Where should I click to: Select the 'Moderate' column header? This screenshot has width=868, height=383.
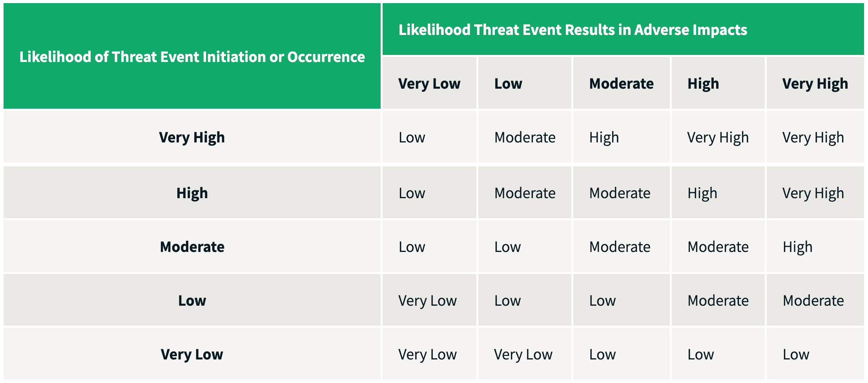621,84
